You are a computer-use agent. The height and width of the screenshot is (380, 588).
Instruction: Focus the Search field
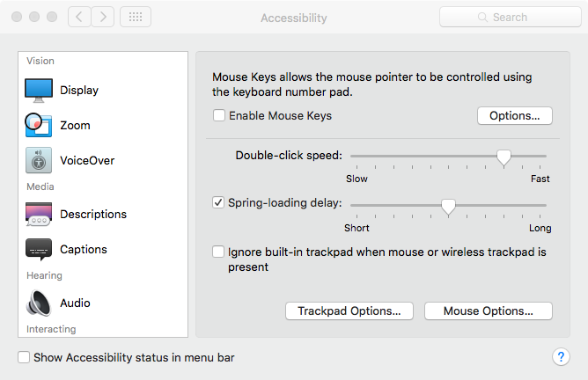(511, 18)
